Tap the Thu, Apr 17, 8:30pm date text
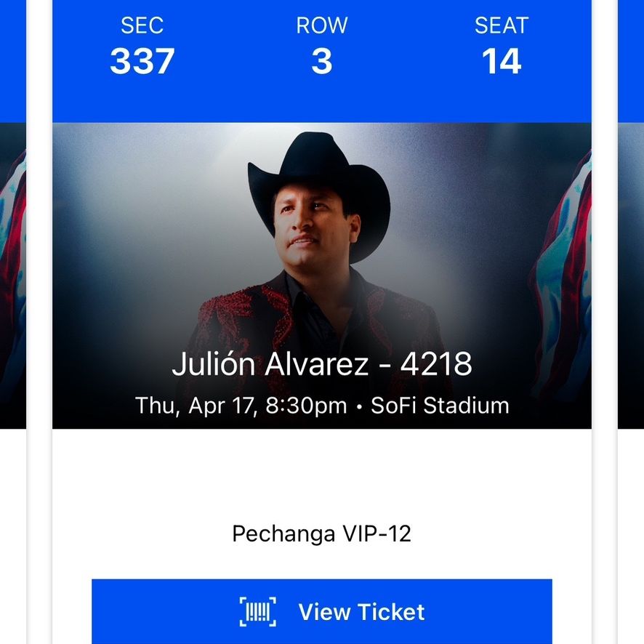This screenshot has height=644, width=644. (241, 406)
